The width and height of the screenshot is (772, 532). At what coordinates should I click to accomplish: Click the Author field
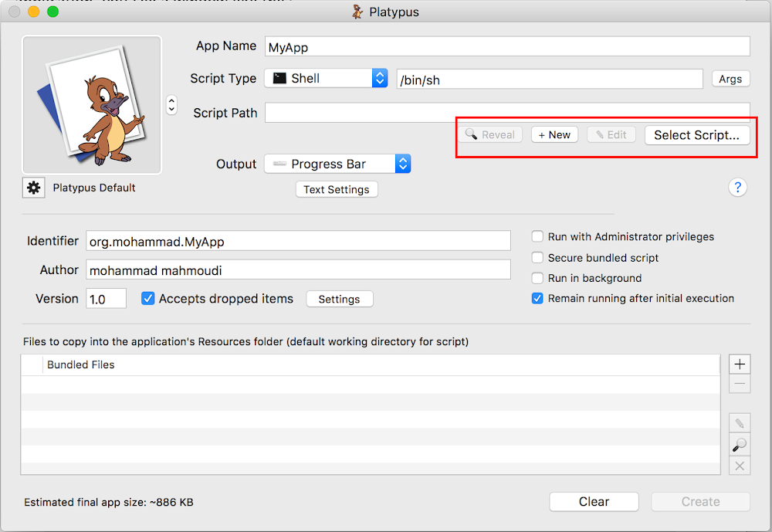(x=298, y=270)
